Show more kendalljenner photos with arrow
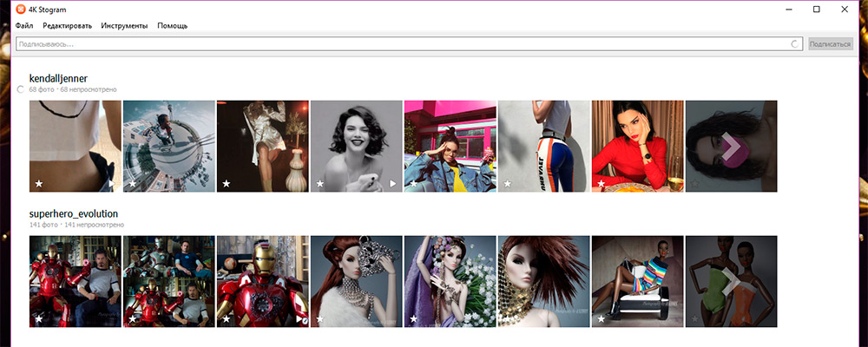The height and width of the screenshot is (347, 868). pyautogui.click(x=731, y=146)
